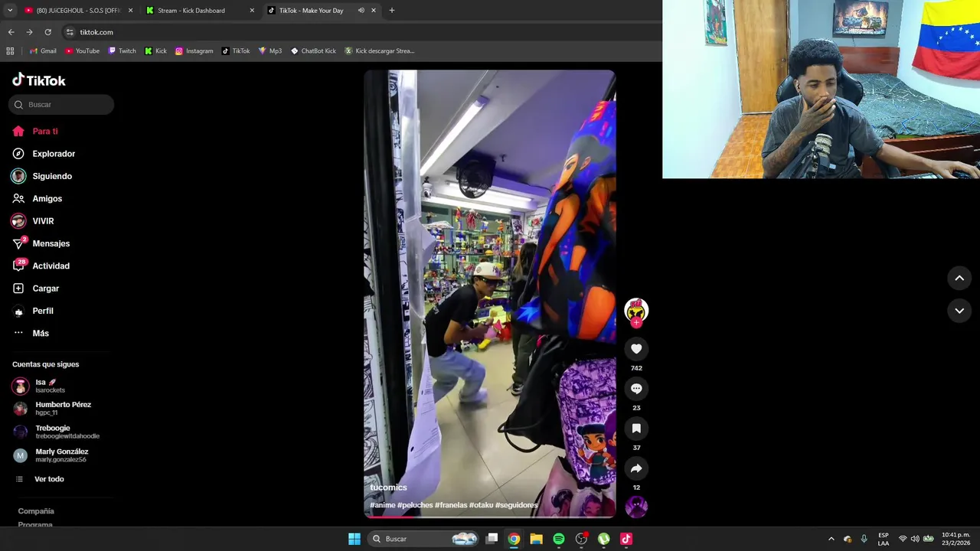Screen dimensions: 980x551
Task: Open Treboogie followed account
Action: coord(56,432)
